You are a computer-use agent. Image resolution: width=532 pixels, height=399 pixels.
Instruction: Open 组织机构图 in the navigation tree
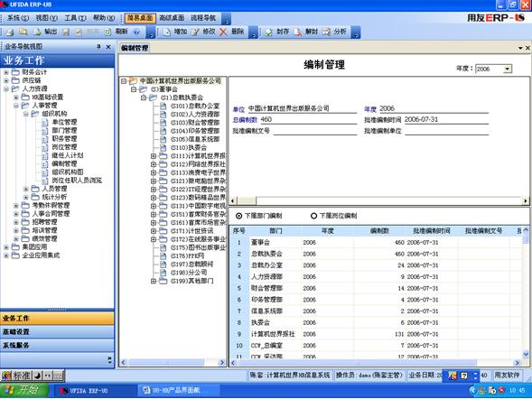[67, 172]
